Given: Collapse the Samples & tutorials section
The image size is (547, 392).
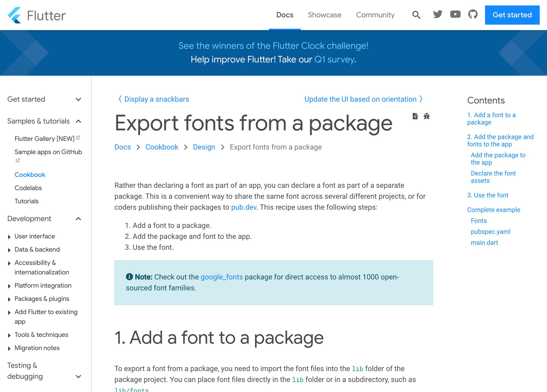Looking at the screenshot, I should point(78,121).
